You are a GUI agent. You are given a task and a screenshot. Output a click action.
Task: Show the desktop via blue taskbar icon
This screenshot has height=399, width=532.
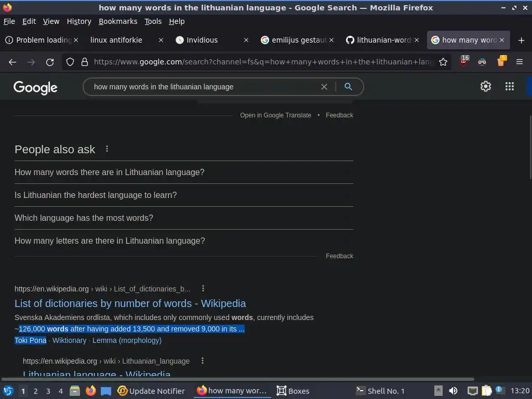click(x=106, y=391)
